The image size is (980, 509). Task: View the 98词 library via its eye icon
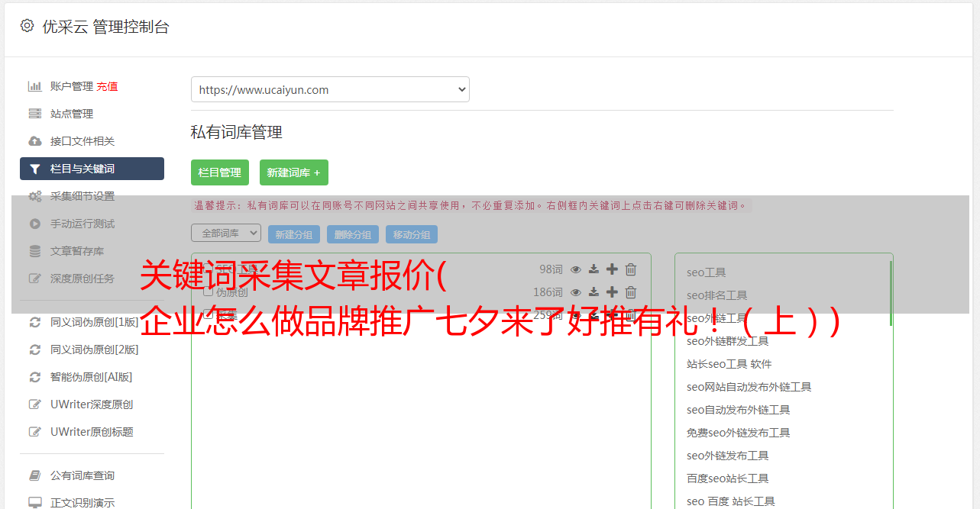pyautogui.click(x=576, y=269)
